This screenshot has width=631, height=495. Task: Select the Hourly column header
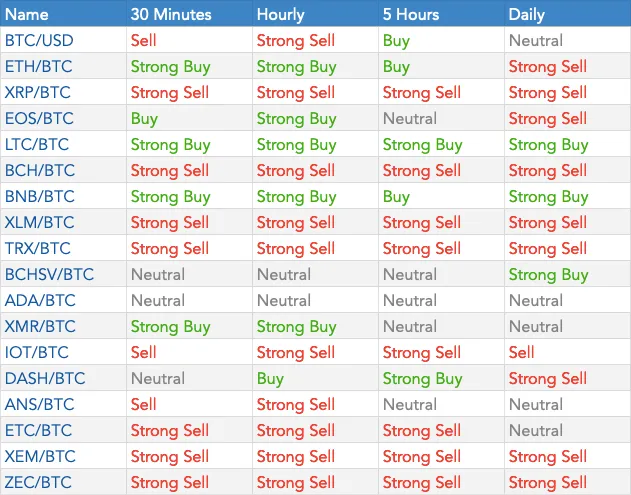tap(280, 15)
